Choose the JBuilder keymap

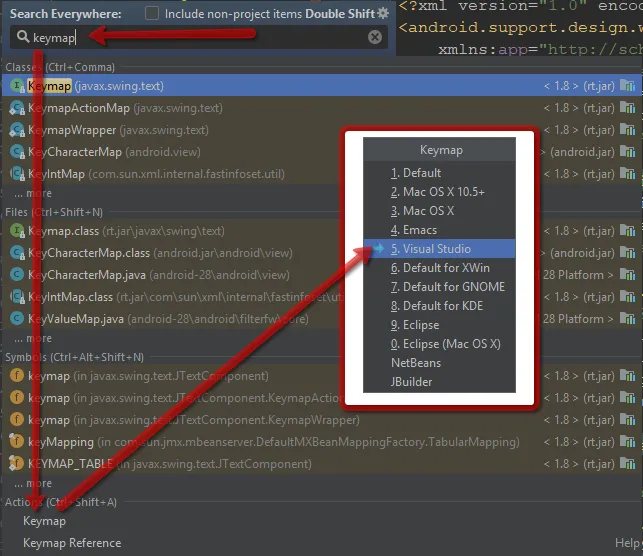pyautogui.click(x=439, y=382)
